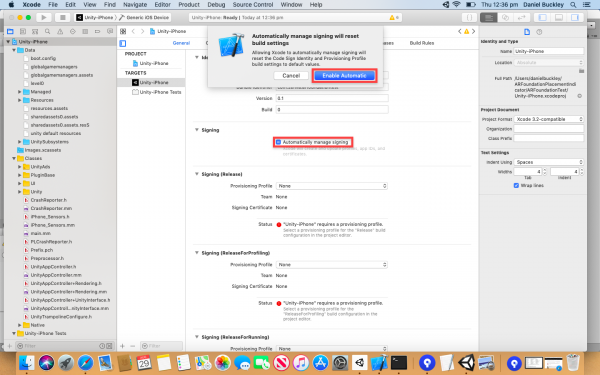Open Safari from the Dock
Image resolution: width=600 pixels, height=375 pixels.
point(85,363)
